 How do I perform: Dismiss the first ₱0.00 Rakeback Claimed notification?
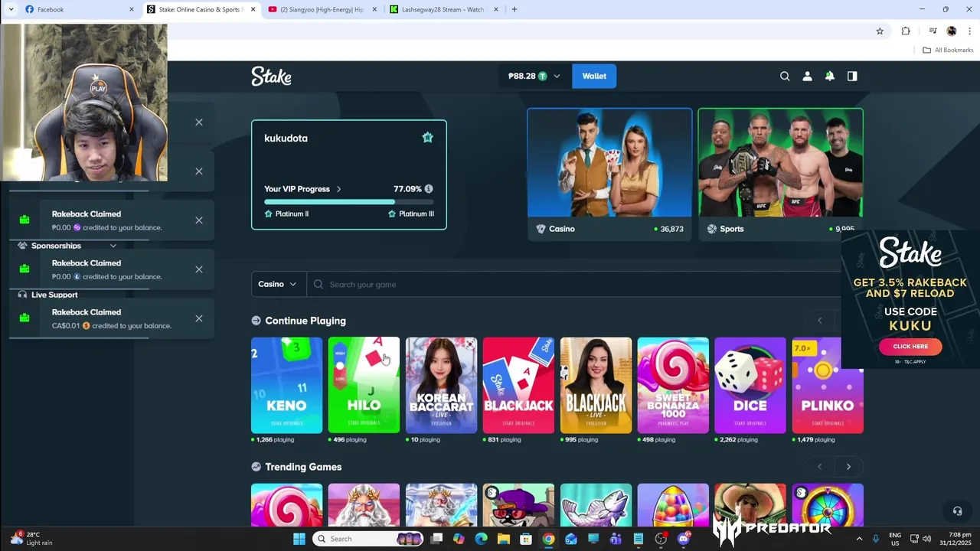coord(199,220)
